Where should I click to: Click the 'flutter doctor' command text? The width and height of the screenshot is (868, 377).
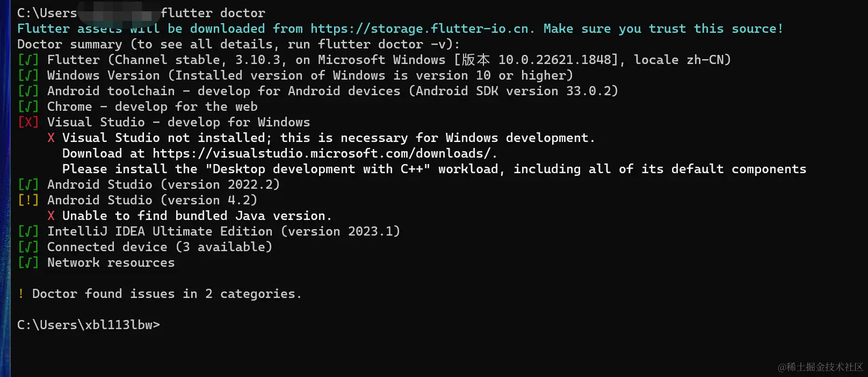[x=213, y=13]
